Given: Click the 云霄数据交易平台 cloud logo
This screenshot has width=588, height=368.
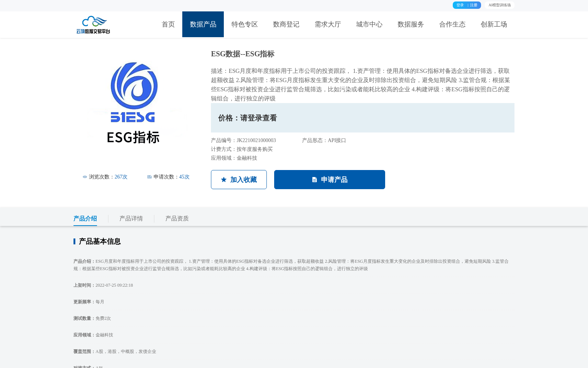Looking at the screenshot, I should 93,25.
